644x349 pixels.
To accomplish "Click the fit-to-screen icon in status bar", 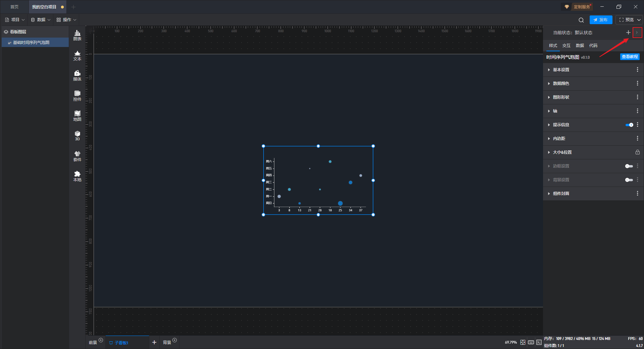I will click(x=523, y=342).
